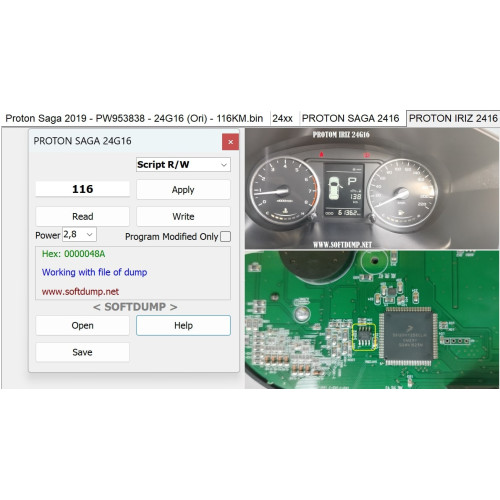Screen dimensions: 500x500
Task: Select the Proton Saga 2019 bin file tab
Action: [134, 118]
